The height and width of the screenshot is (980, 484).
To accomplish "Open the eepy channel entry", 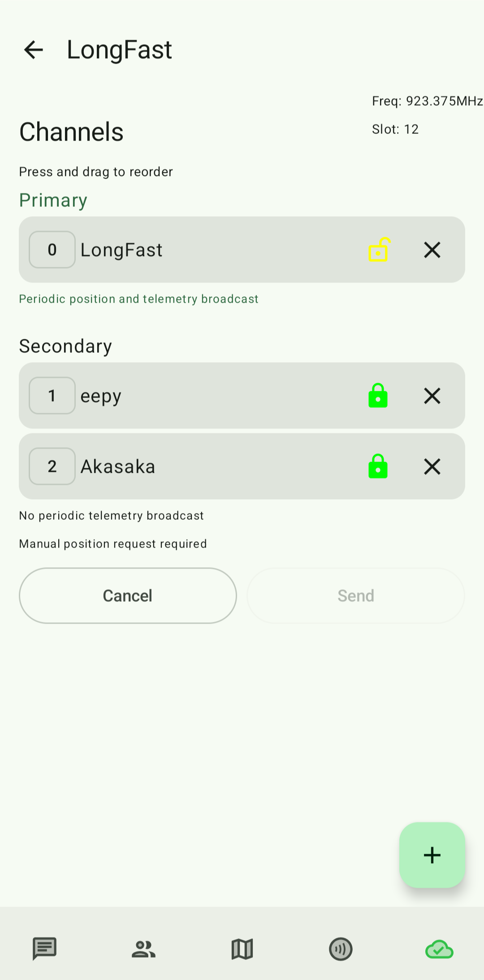I will point(242,395).
